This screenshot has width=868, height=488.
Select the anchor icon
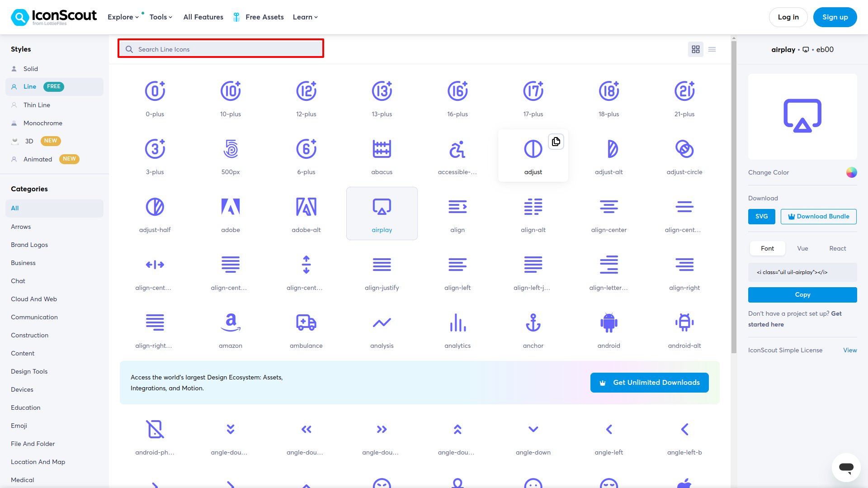pos(533,323)
